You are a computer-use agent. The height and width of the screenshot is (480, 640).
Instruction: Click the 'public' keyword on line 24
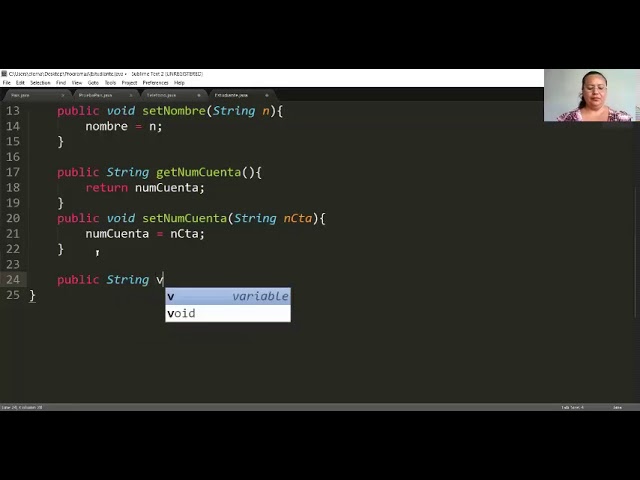78,280
